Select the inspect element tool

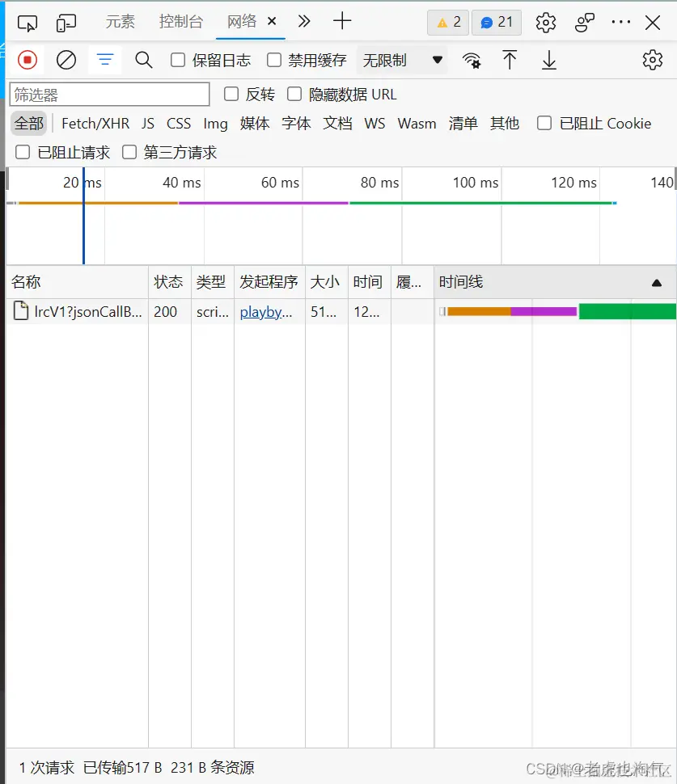pyautogui.click(x=28, y=23)
